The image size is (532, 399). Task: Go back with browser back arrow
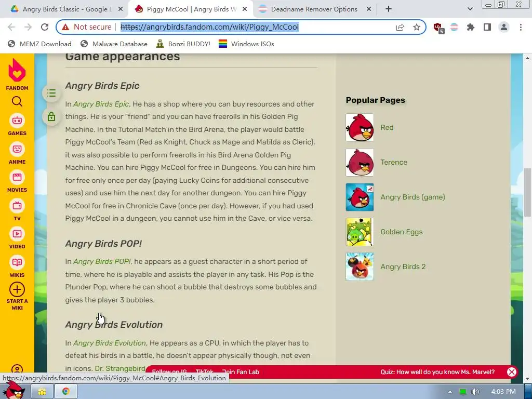[x=11, y=27]
